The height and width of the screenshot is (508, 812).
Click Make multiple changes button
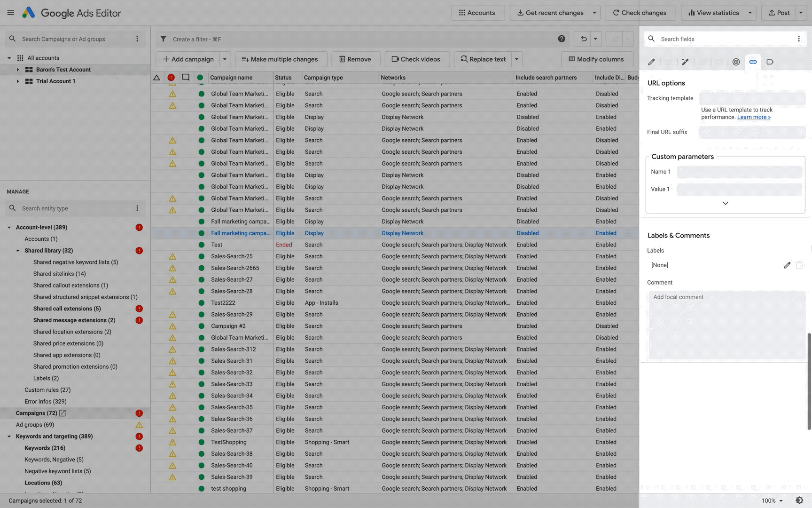pyautogui.click(x=281, y=59)
